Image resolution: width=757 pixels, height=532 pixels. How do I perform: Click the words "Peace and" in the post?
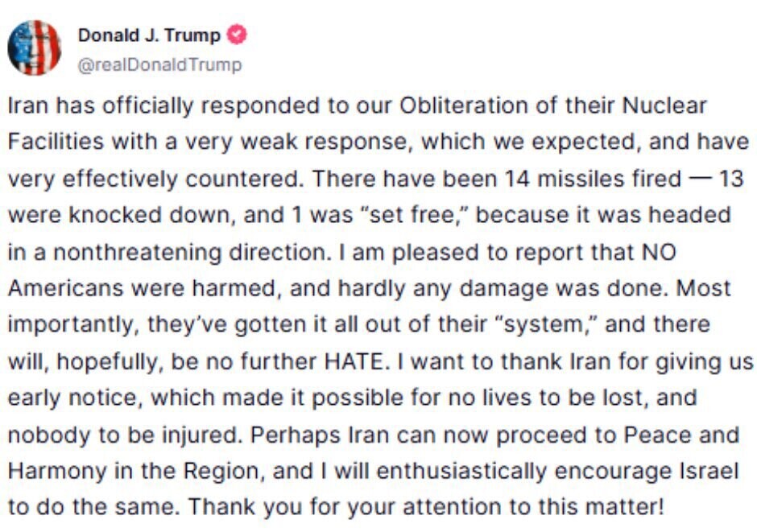pyautogui.click(x=679, y=435)
